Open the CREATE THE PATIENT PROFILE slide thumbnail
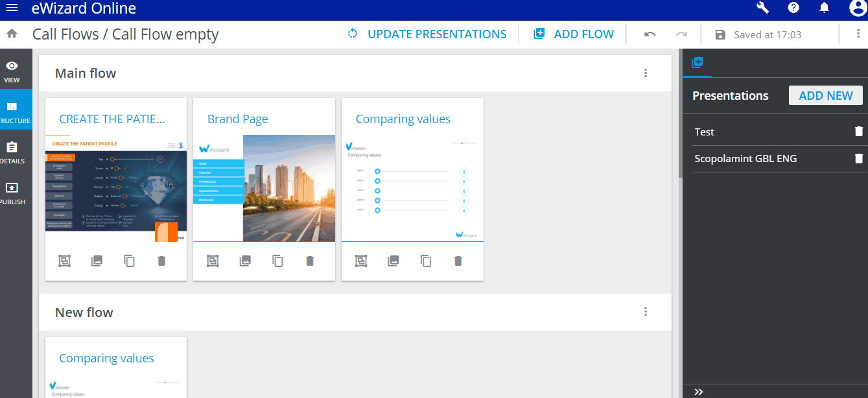This screenshot has width=868, height=398. pos(116,188)
